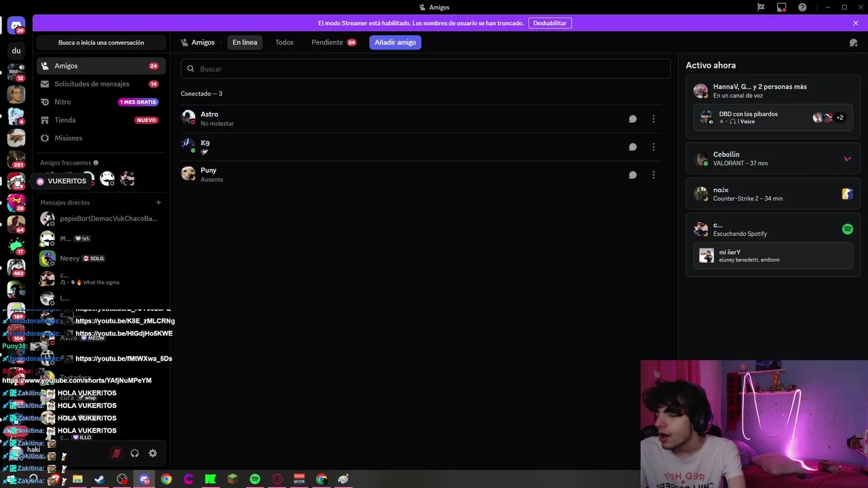Viewport: 868px width, 488px height.
Task: Open Discord direct messages home icon
Action: click(x=16, y=26)
